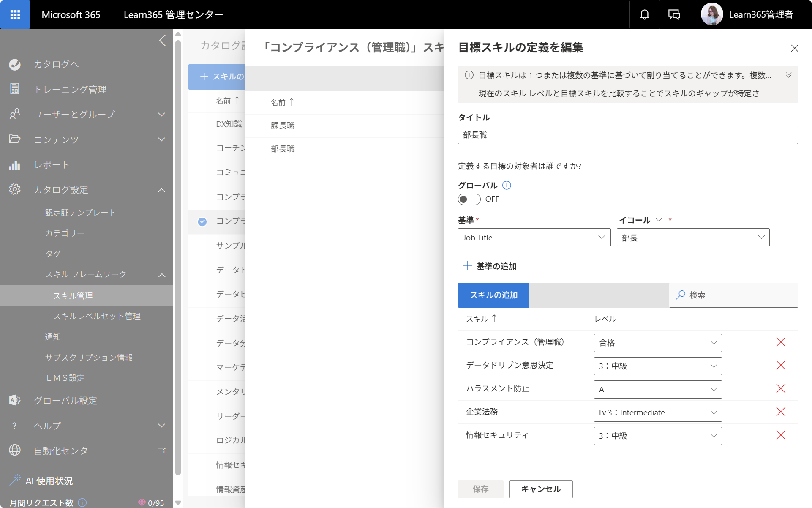Screen dimensions: 812x508
Task: Click the トレーニング管理 icon
Action: pos(15,89)
